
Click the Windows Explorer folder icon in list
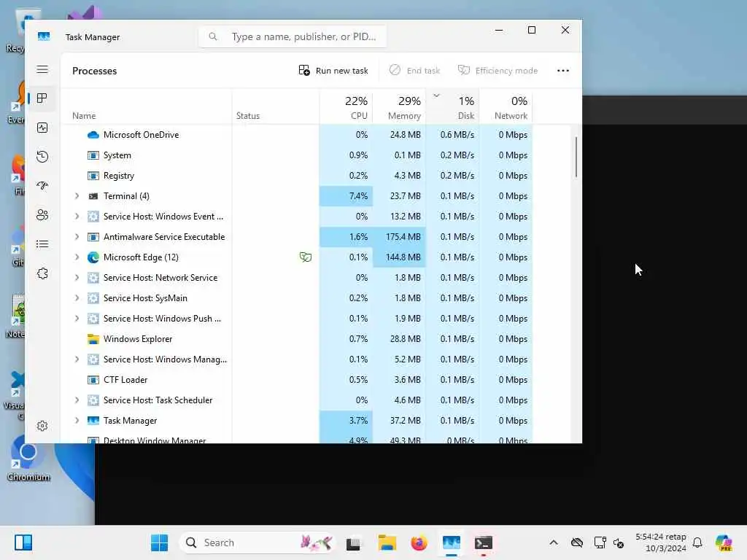point(93,339)
